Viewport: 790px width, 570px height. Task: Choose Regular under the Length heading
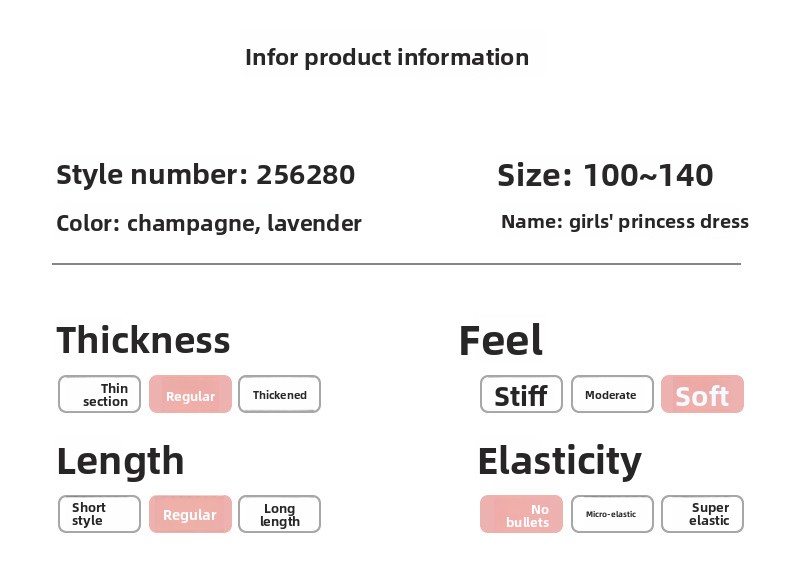[x=190, y=514]
